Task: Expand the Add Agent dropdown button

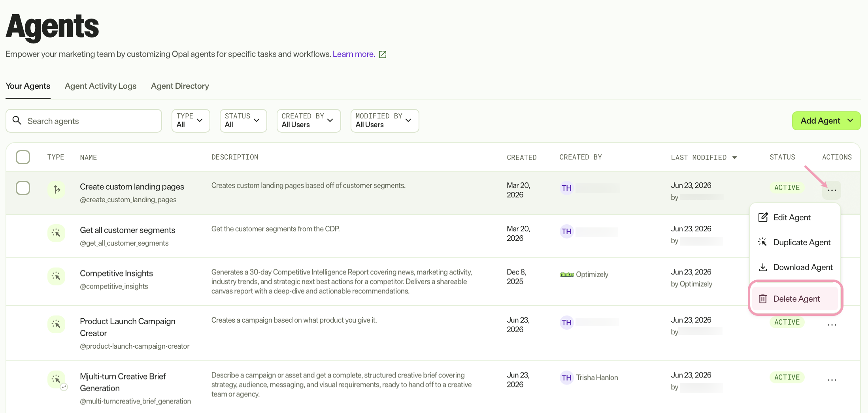Action: pyautogui.click(x=826, y=121)
